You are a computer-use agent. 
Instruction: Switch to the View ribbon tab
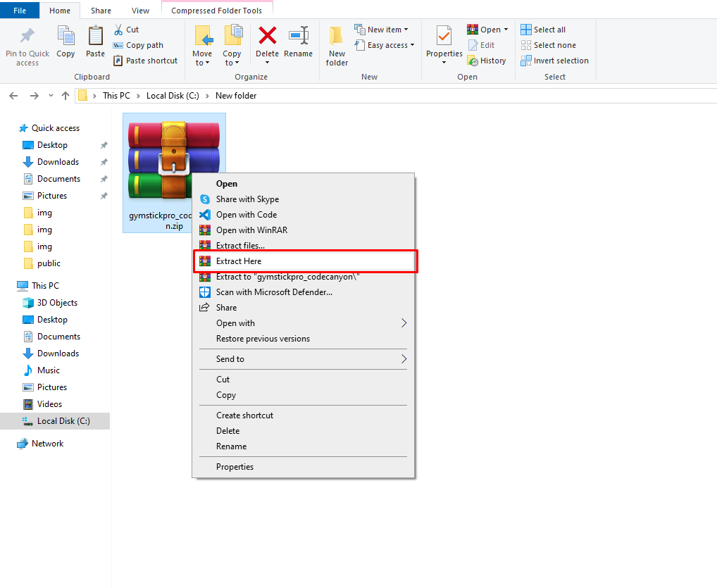click(x=140, y=11)
